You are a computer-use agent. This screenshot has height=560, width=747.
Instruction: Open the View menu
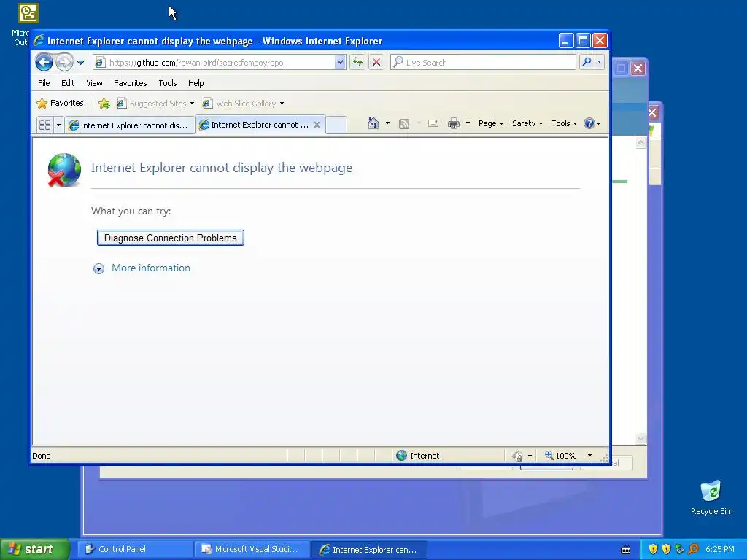tap(94, 83)
